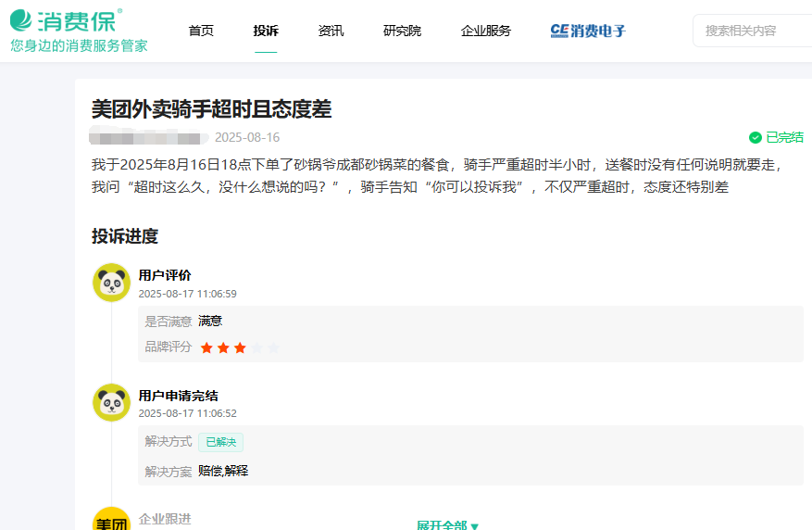Viewport: 812px width, 530px height.
Task: Select the 投诉 navigation tab
Action: coord(266,32)
